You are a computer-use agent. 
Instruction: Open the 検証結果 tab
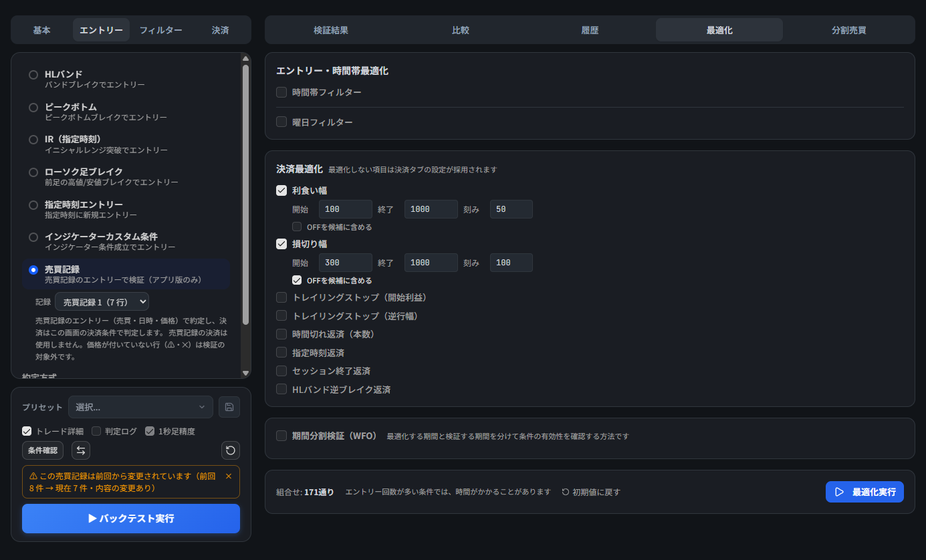331,30
